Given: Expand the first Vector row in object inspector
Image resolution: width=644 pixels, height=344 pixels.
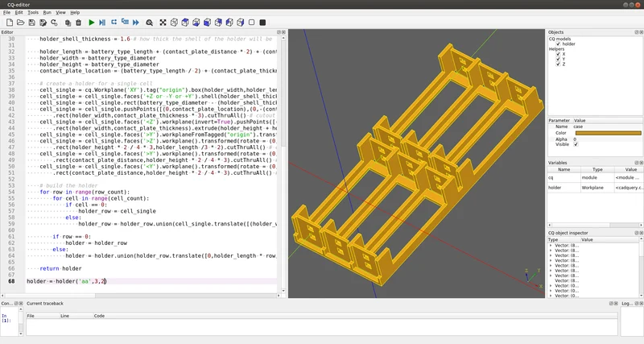Looking at the screenshot, I should tap(551, 246).
